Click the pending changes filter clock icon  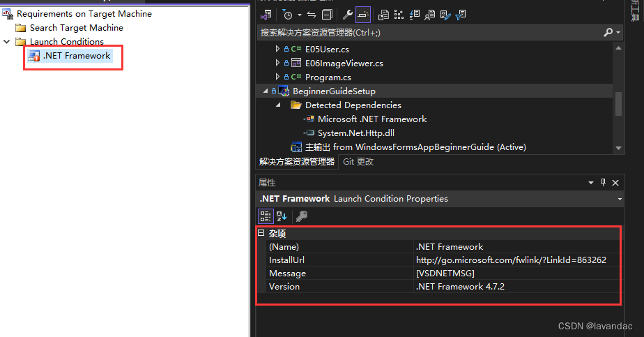click(x=287, y=15)
